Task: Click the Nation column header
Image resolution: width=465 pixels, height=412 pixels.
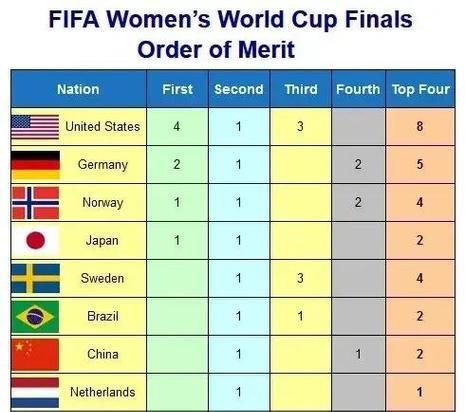Action: (78, 89)
